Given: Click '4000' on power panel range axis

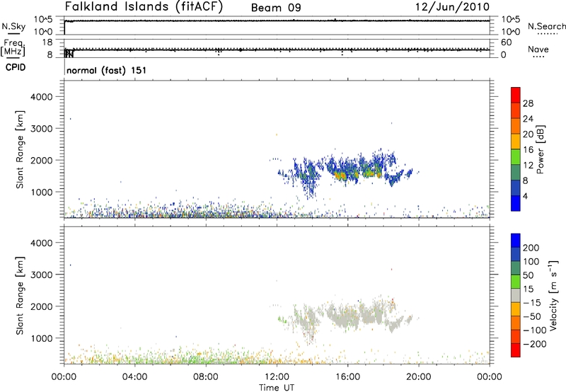Looking at the screenshot, I should [42, 97].
